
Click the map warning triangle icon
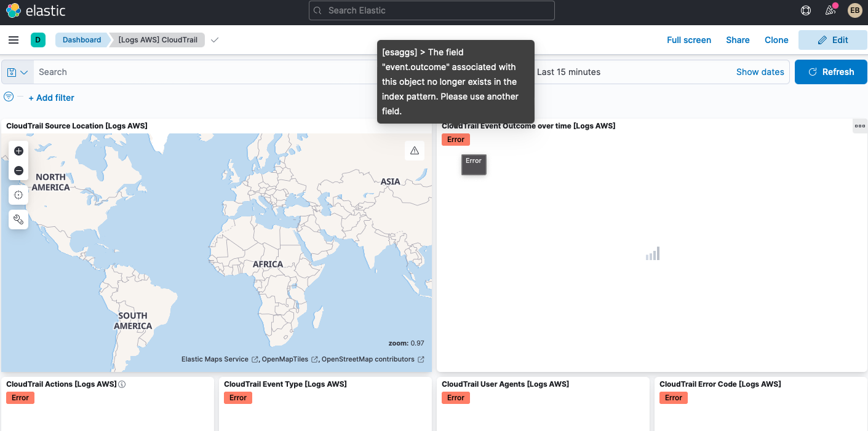pos(415,151)
